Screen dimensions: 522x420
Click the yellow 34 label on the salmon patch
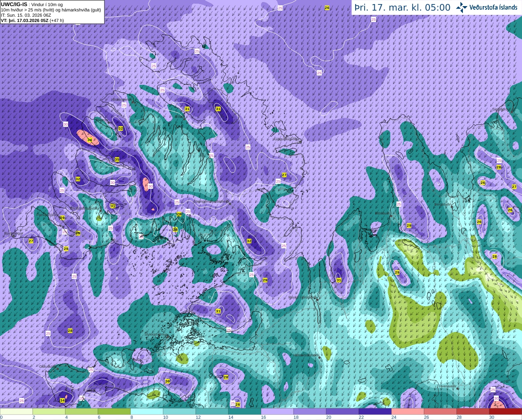tap(90, 140)
